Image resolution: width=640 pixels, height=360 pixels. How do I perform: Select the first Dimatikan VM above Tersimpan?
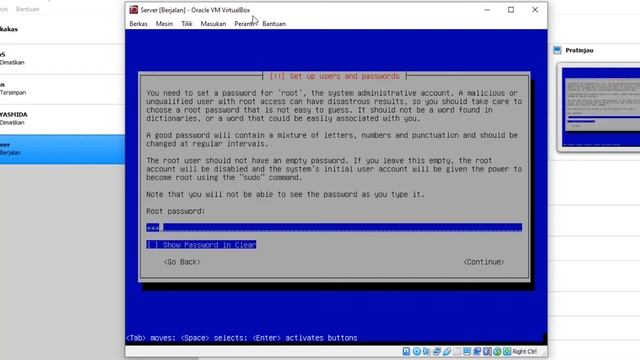click(62, 58)
